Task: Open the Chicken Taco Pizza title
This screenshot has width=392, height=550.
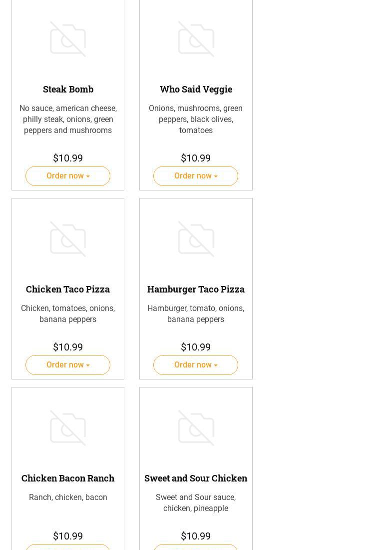Action: [x=68, y=289]
